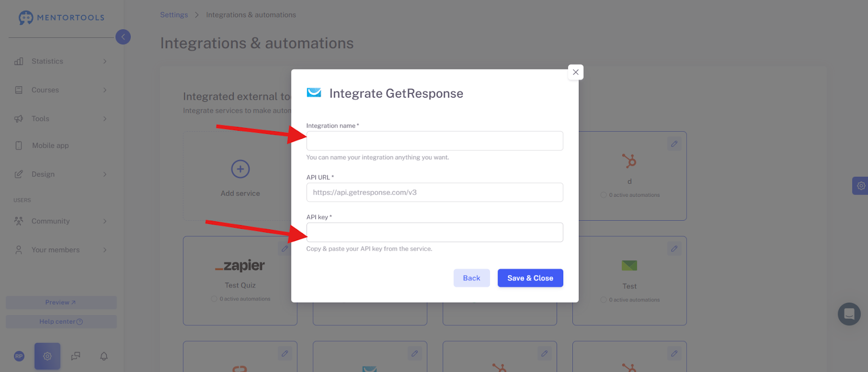
Task: Click the RP user avatar
Action: [19, 356]
